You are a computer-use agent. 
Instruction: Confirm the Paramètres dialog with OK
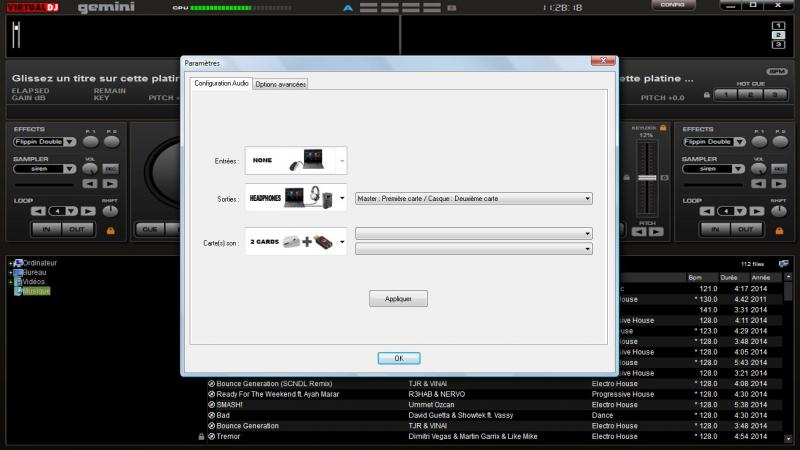click(x=399, y=359)
